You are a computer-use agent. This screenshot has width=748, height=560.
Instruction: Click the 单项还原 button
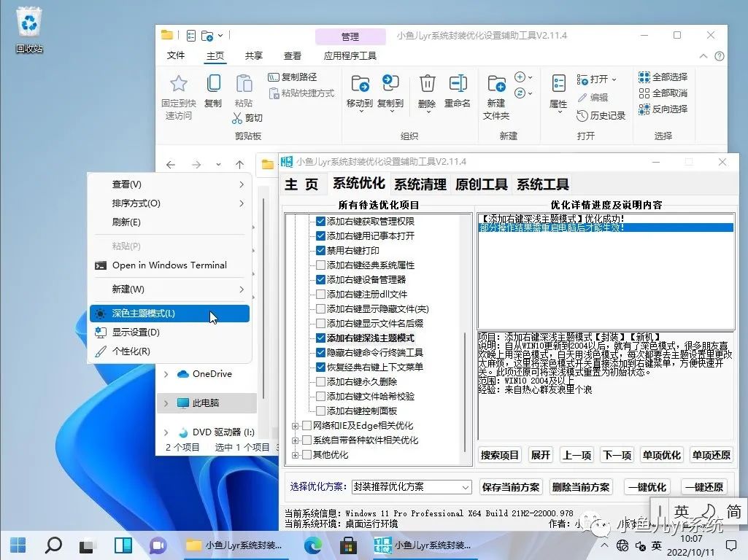point(711,455)
